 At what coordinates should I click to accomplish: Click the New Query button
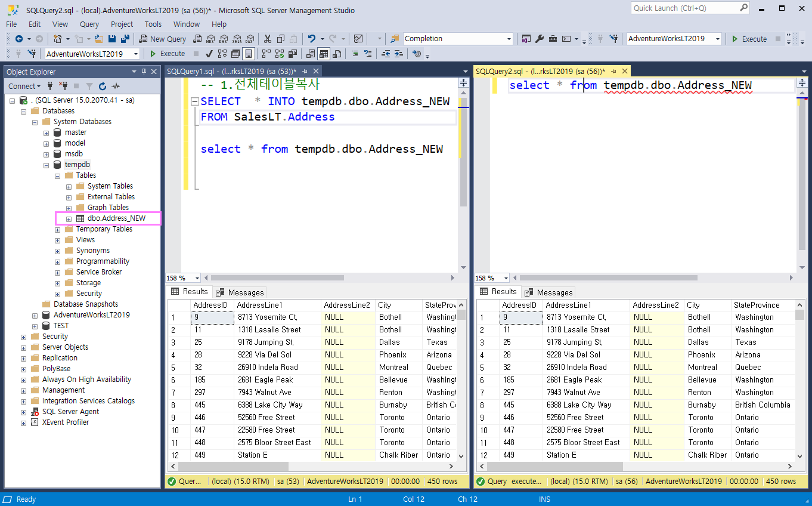(x=162, y=39)
